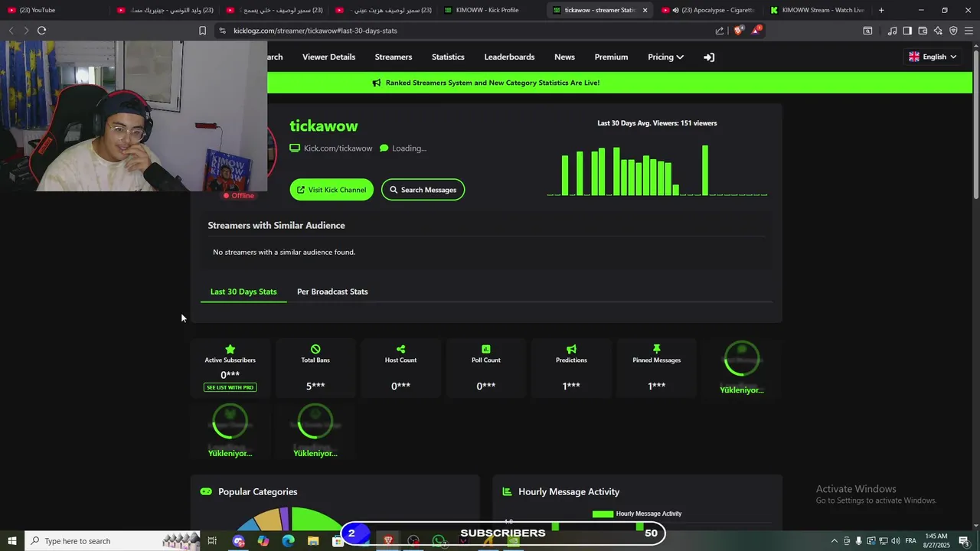The height and width of the screenshot is (551, 980).
Task: Switch to Apocalypse - Cigarettes tab
Action: tap(708, 10)
